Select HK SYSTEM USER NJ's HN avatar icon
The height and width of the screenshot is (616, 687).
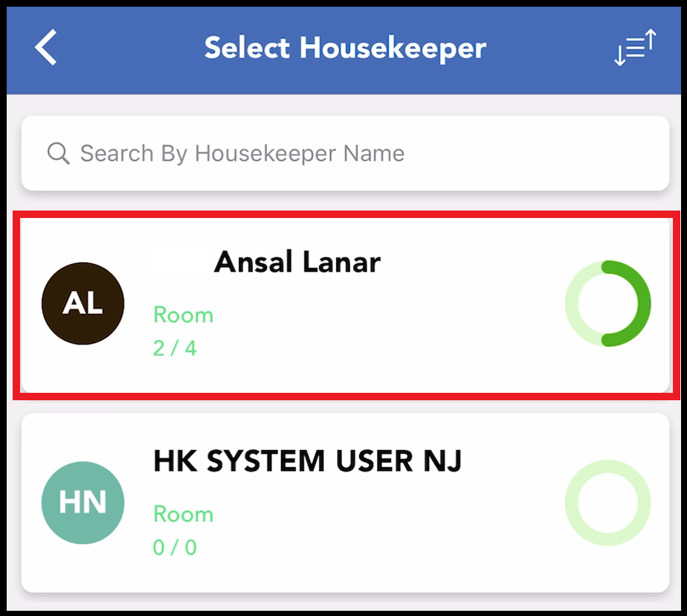83,502
